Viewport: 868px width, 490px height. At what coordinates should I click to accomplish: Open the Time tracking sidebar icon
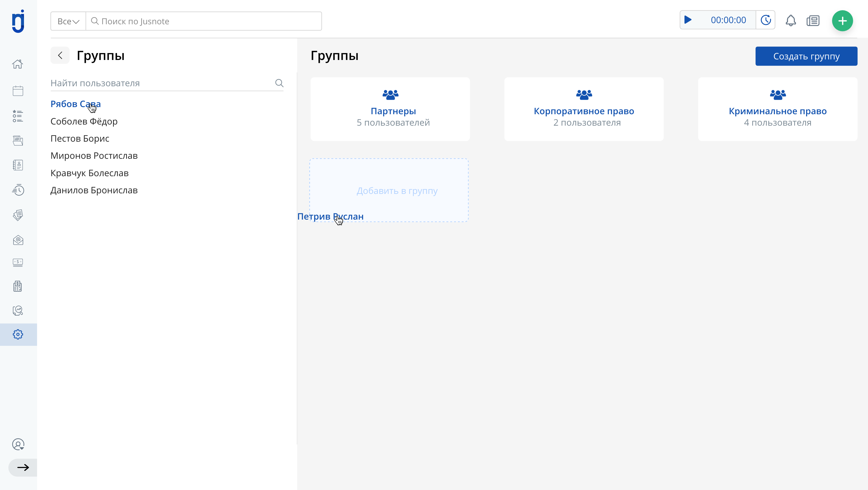[18, 190]
